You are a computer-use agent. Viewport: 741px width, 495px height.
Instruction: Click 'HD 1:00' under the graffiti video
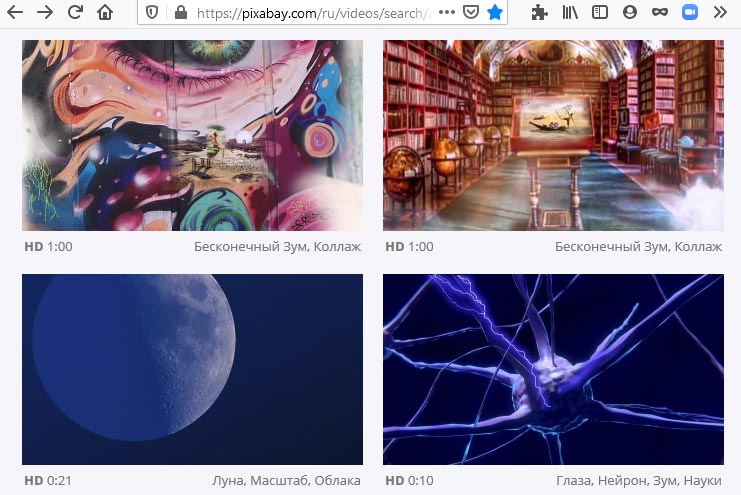48,247
